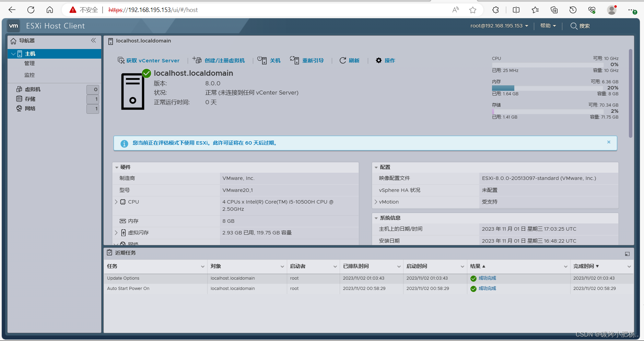Open the favorites list icon
The width and height of the screenshot is (644, 341).
point(535,10)
